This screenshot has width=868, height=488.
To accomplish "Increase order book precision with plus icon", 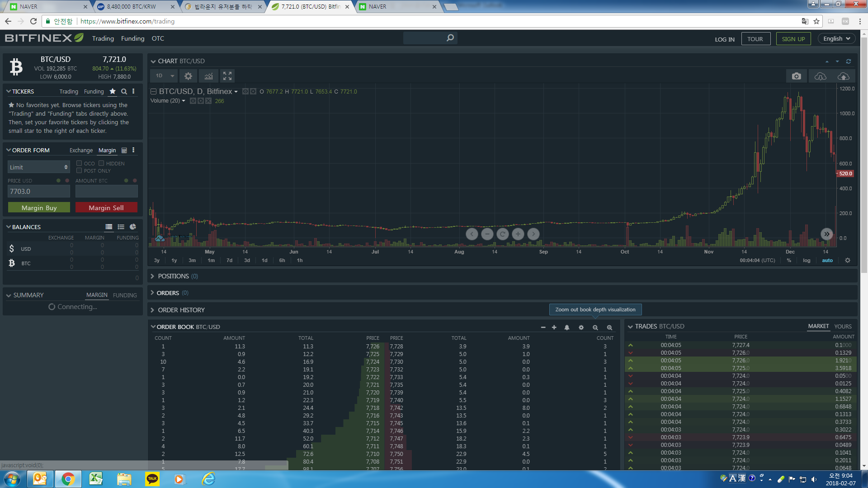I will click(x=554, y=328).
